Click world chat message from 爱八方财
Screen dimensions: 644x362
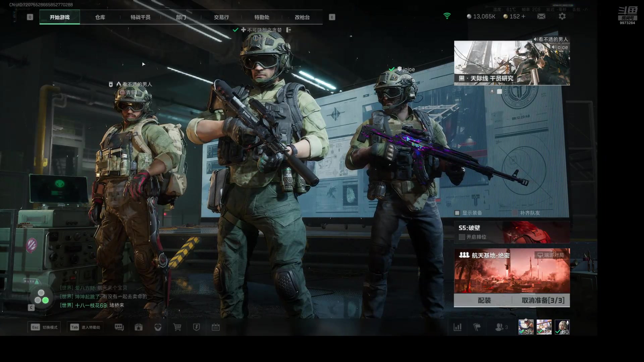click(94, 288)
